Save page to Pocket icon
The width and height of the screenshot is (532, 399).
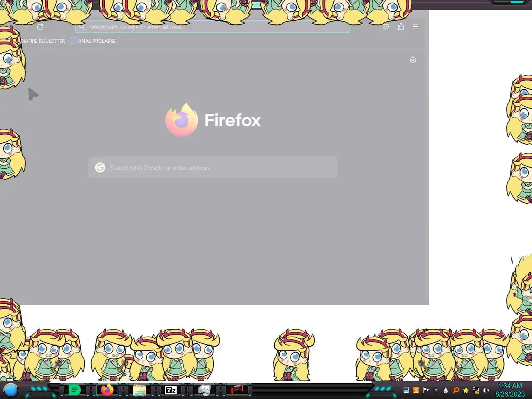386,27
